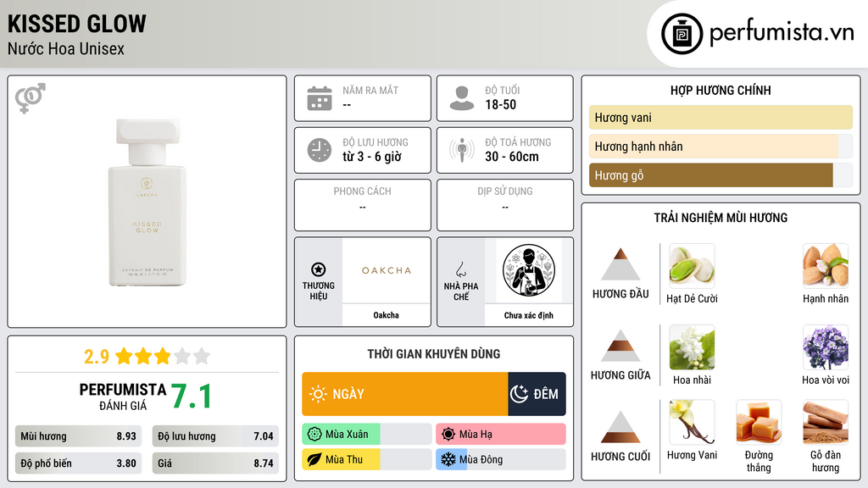Screen dimensions: 868x488
Task: Click the first gold rating star
Action: pos(124,356)
